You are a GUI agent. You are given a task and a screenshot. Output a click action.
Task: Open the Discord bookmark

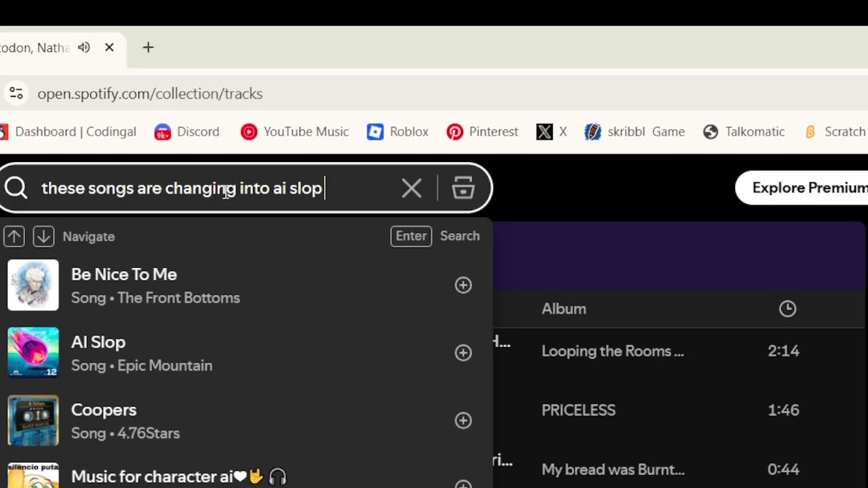click(186, 131)
